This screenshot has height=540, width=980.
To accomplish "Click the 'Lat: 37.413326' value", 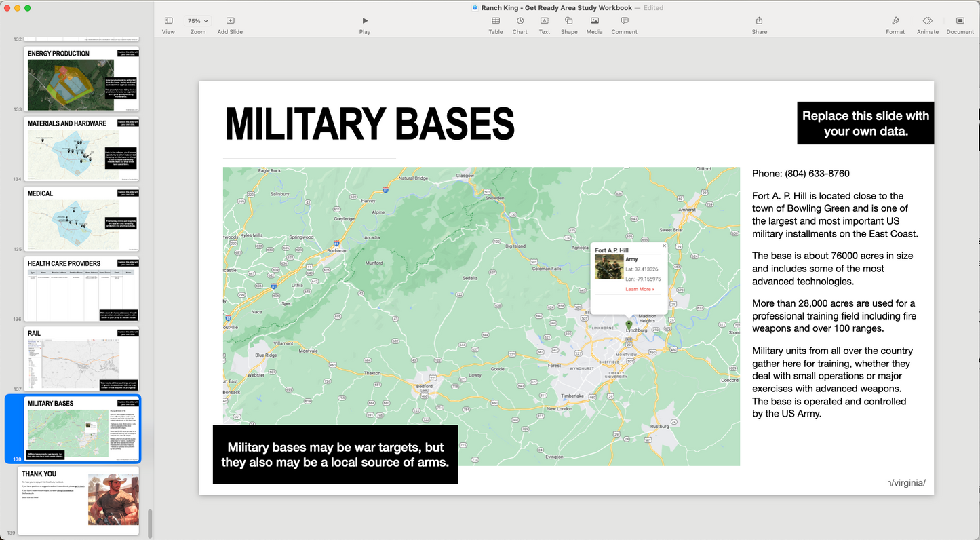I will [642, 269].
